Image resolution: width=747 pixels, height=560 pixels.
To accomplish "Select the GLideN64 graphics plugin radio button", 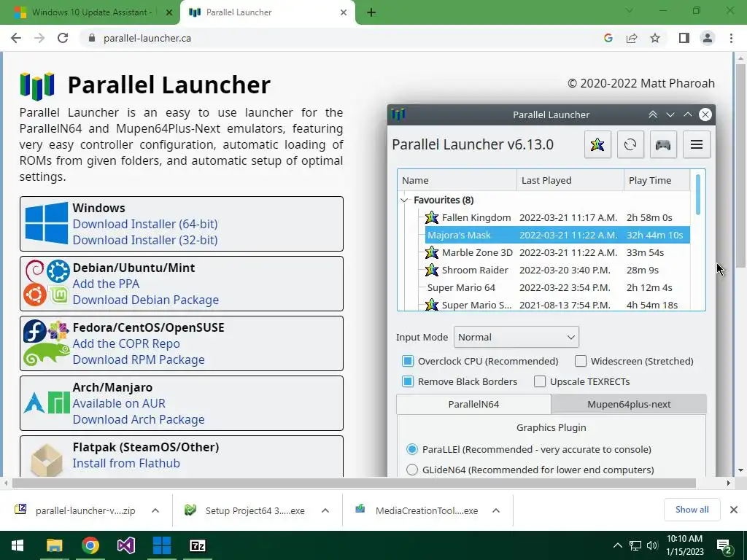I will pyautogui.click(x=412, y=470).
